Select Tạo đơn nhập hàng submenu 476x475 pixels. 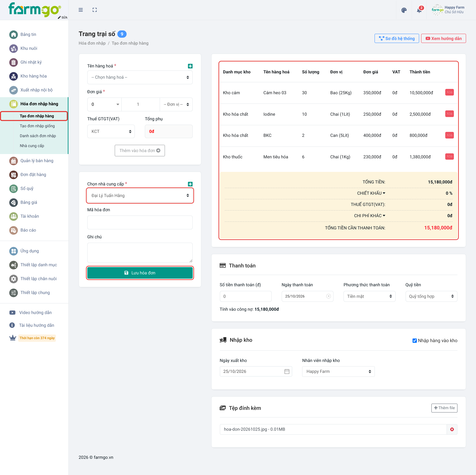pyautogui.click(x=37, y=116)
